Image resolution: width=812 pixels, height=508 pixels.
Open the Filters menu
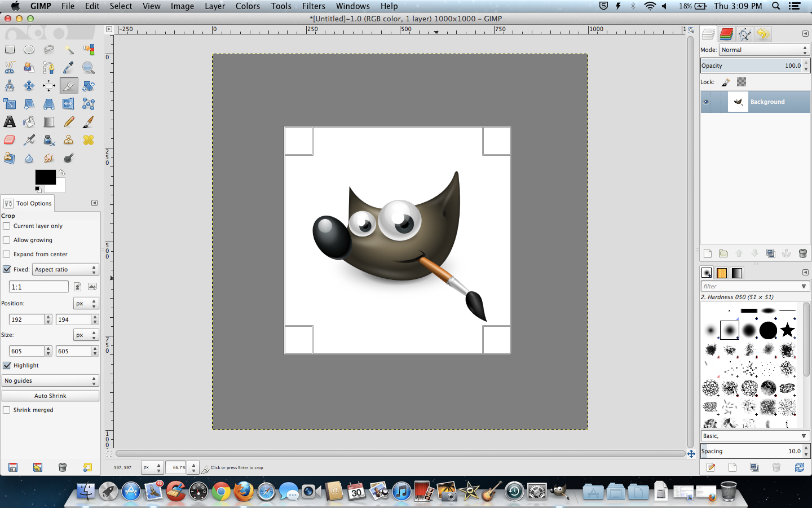314,6
